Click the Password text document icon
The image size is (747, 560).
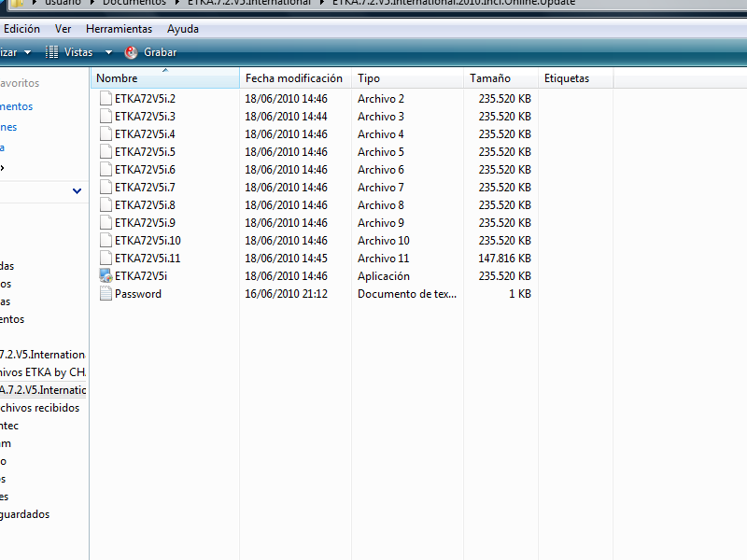click(106, 294)
